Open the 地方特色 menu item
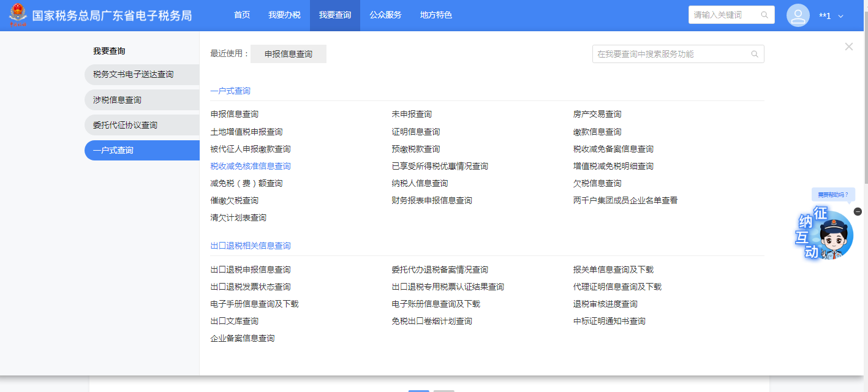 436,15
